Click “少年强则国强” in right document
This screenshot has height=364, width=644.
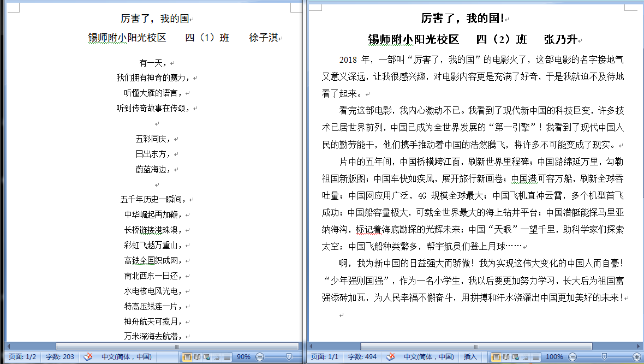357,281
